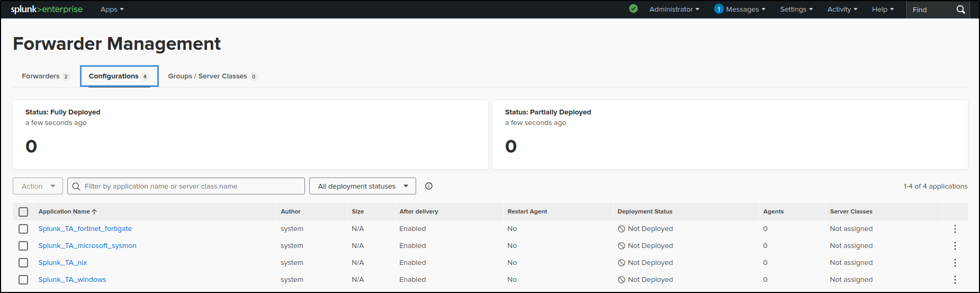
Task: Click the green health status checkmark icon
Action: click(633, 8)
